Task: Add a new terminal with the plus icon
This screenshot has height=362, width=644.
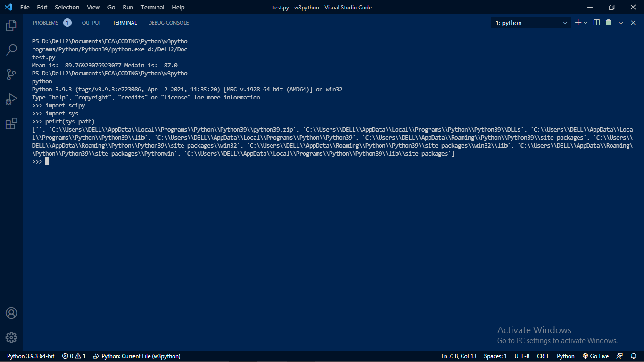Action: point(578,22)
